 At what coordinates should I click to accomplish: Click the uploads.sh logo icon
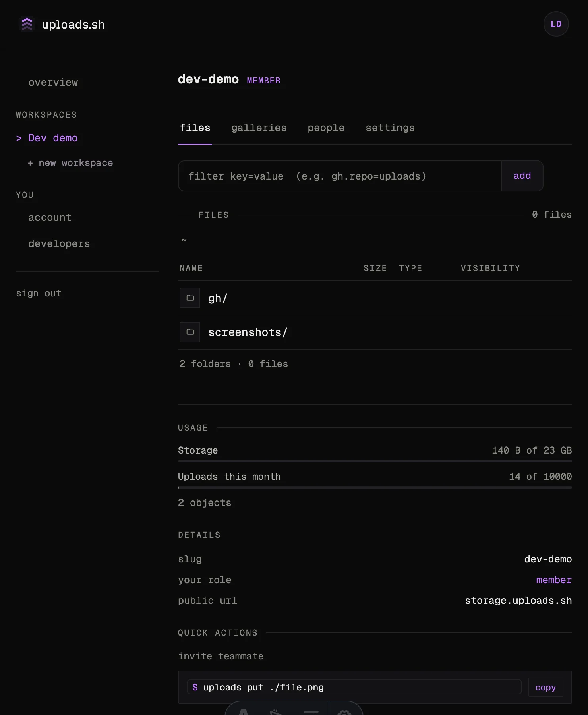pos(27,24)
